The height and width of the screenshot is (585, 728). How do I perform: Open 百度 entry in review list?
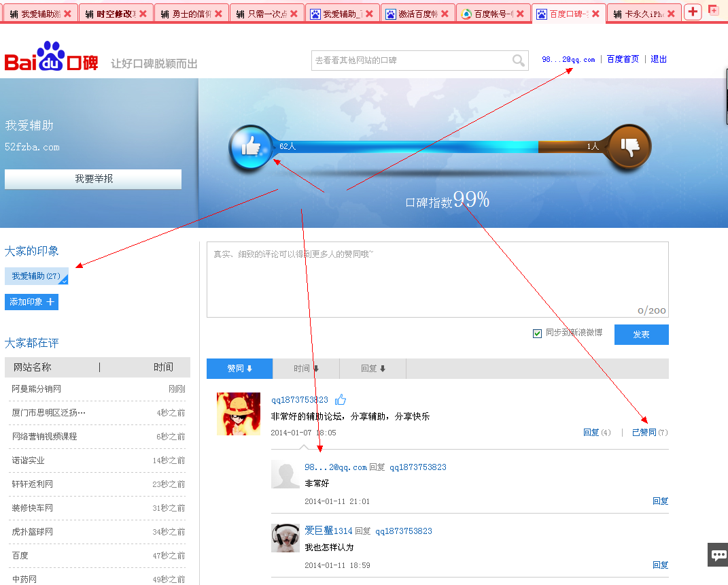pyautogui.click(x=20, y=556)
